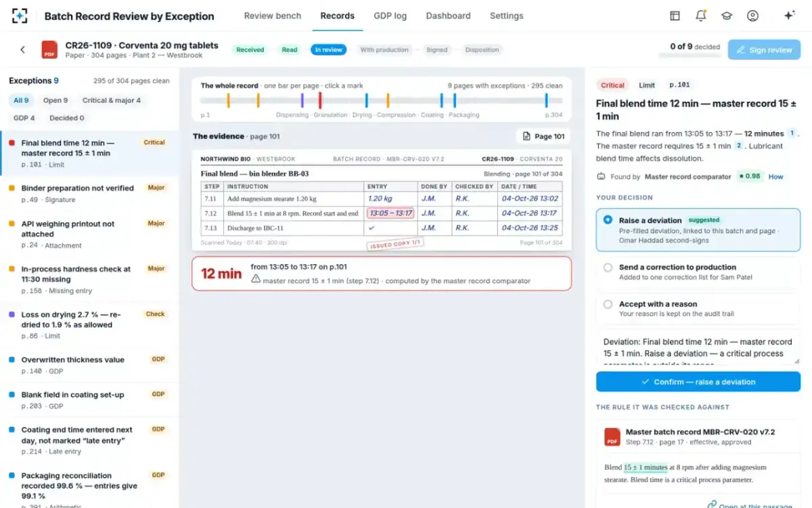812x508 pixels.
Task: Filter exceptions by GDP 4
Action: coord(24,118)
